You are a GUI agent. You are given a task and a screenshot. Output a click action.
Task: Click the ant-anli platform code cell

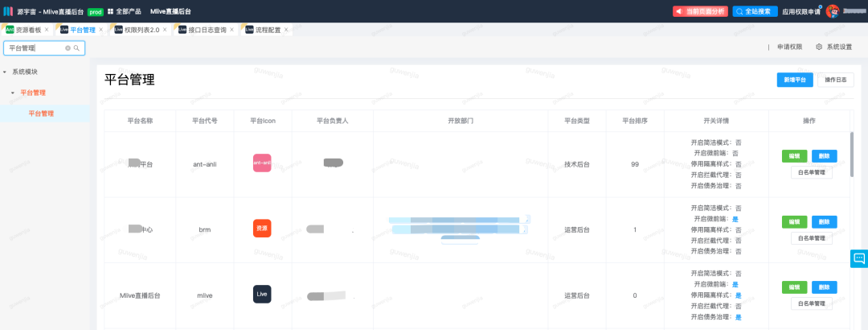205,164
